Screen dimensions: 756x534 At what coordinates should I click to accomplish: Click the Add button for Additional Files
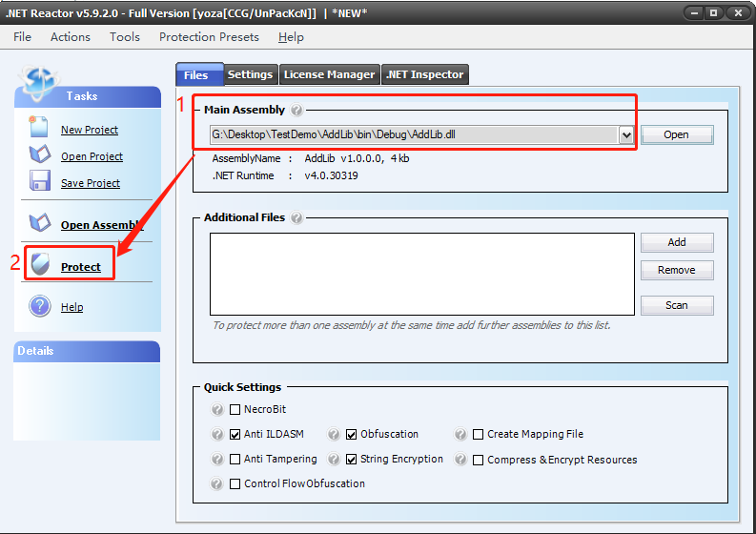(x=677, y=242)
